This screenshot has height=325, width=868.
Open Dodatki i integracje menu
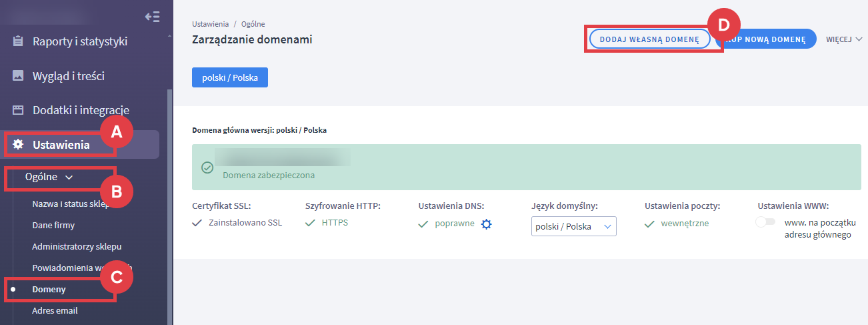click(80, 110)
